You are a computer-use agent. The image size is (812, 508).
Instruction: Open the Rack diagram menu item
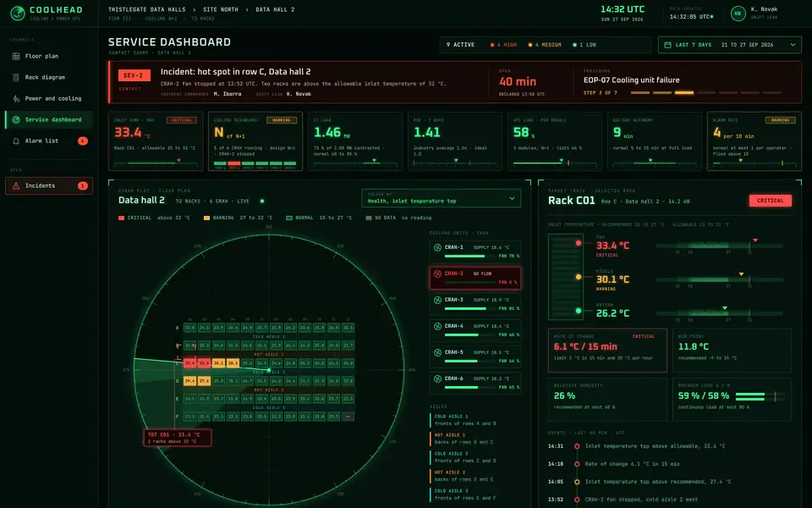(49, 77)
